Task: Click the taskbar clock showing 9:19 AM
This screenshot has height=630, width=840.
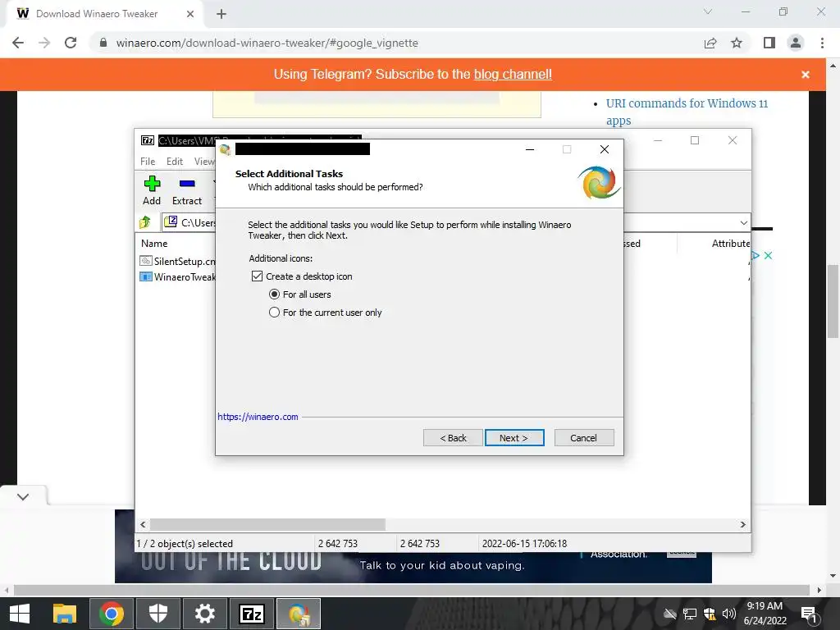Action: point(765,614)
